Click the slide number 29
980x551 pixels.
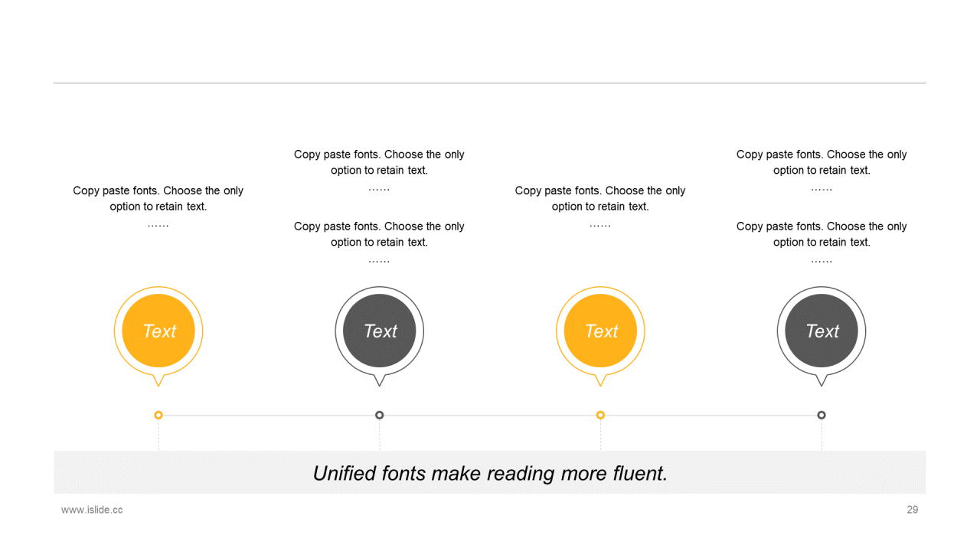pyautogui.click(x=912, y=510)
